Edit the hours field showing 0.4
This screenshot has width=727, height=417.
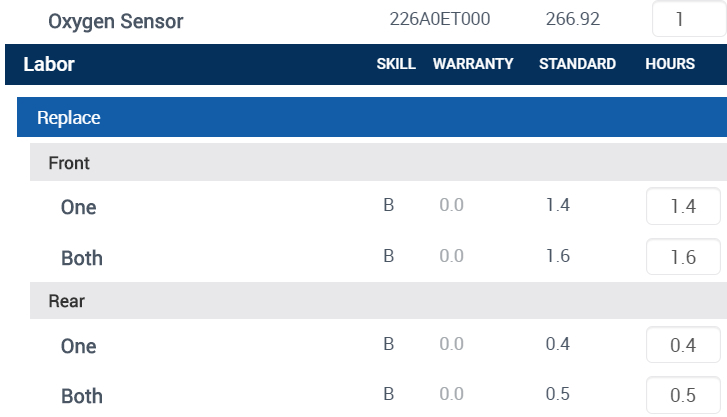click(x=683, y=346)
